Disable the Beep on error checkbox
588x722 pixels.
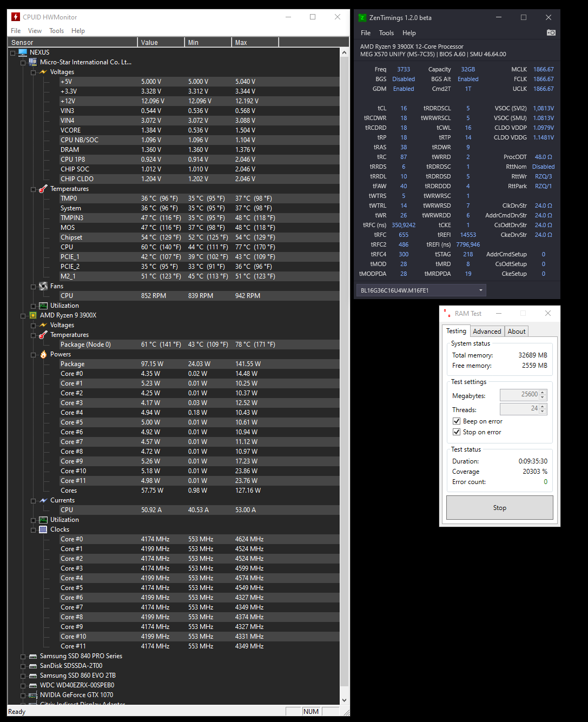[x=457, y=421]
